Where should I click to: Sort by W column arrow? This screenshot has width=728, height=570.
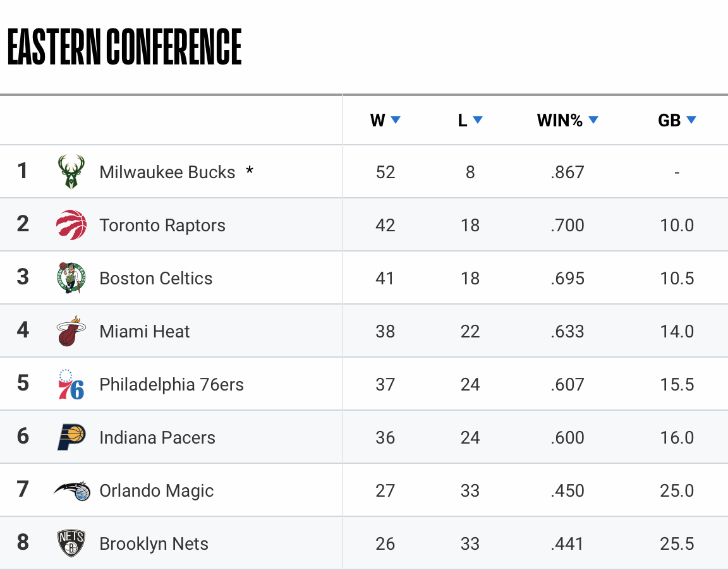click(396, 120)
